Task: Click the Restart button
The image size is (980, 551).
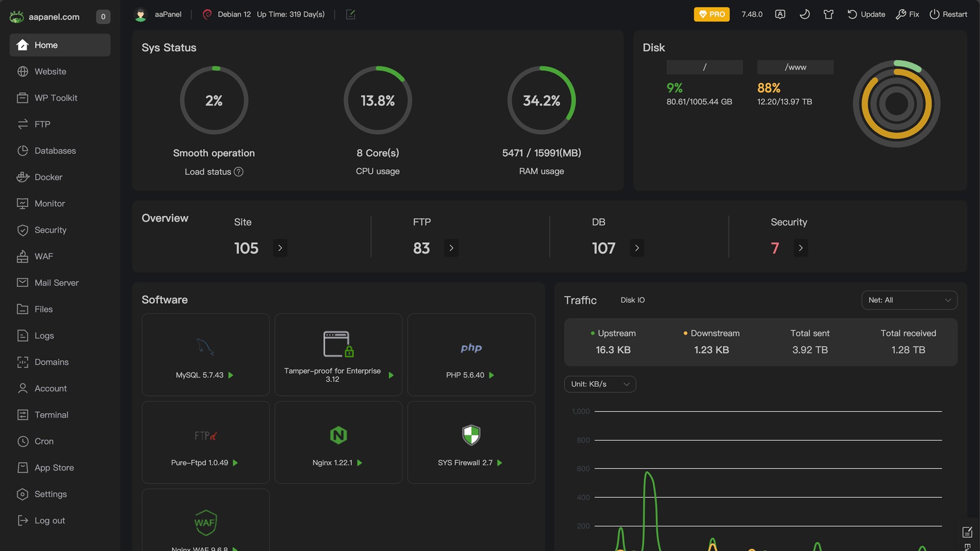Action: click(x=948, y=14)
